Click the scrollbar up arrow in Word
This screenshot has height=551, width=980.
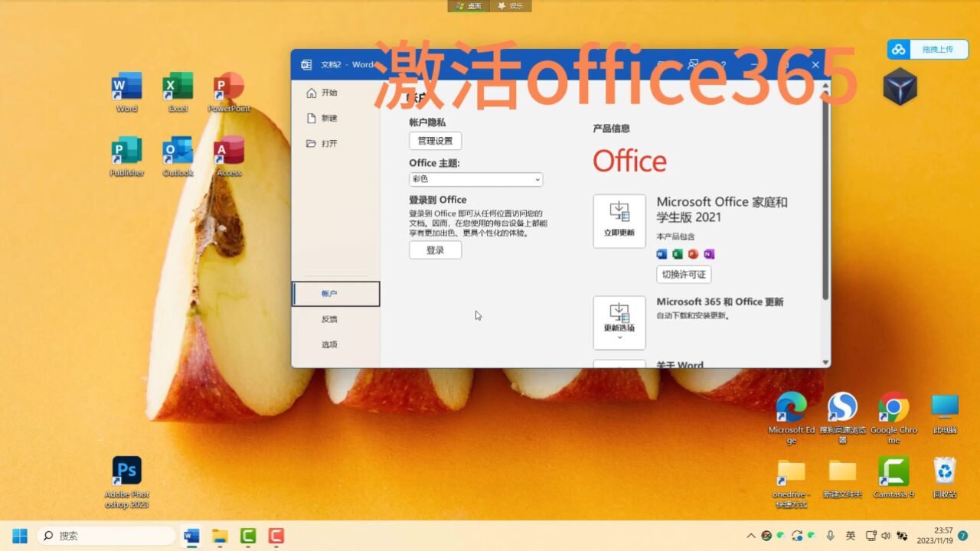coord(825,86)
